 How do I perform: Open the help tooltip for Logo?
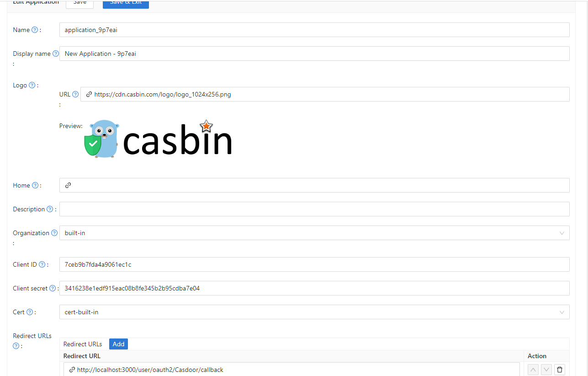[31, 85]
